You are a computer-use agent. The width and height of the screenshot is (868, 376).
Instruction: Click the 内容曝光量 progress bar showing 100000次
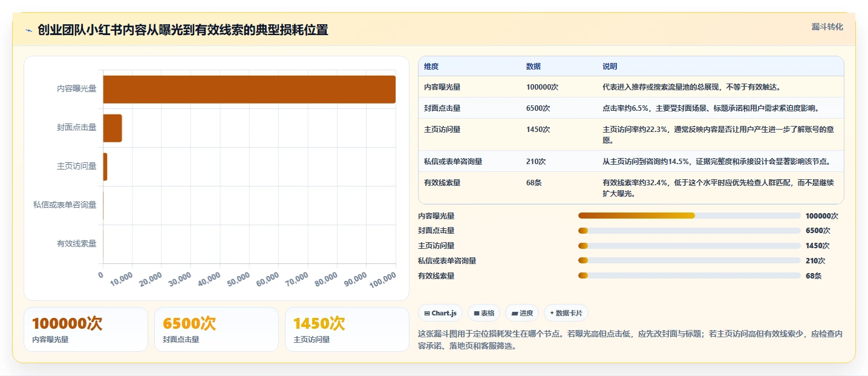(x=690, y=216)
